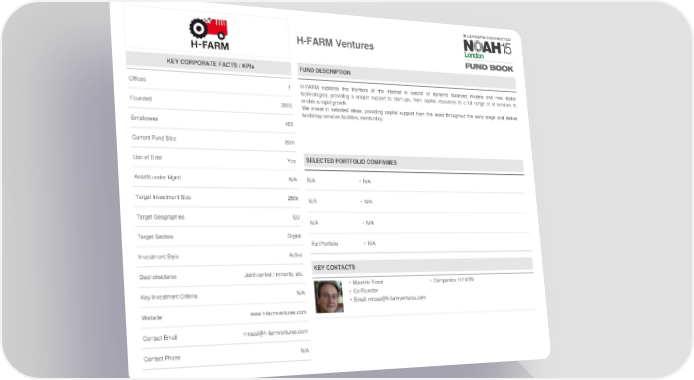Click the NOAH15 London logo
This screenshot has width=694, height=380.
tap(487, 47)
